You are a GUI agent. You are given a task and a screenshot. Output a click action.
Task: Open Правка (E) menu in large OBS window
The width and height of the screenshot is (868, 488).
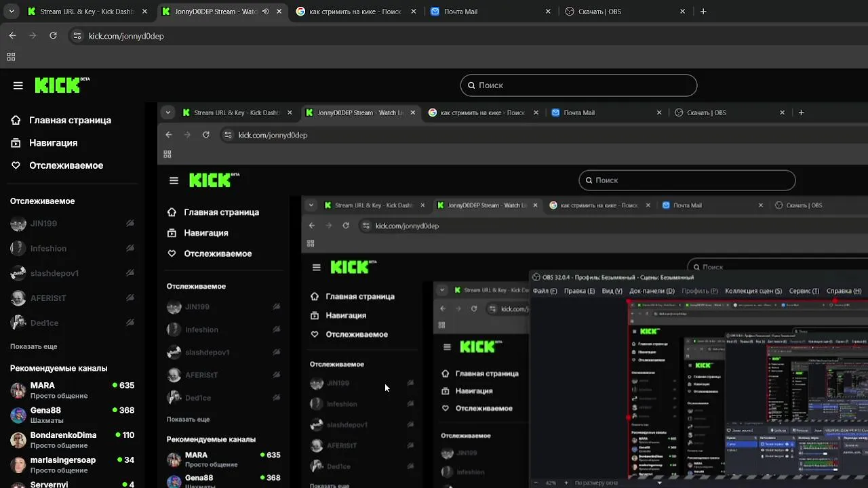click(x=579, y=291)
